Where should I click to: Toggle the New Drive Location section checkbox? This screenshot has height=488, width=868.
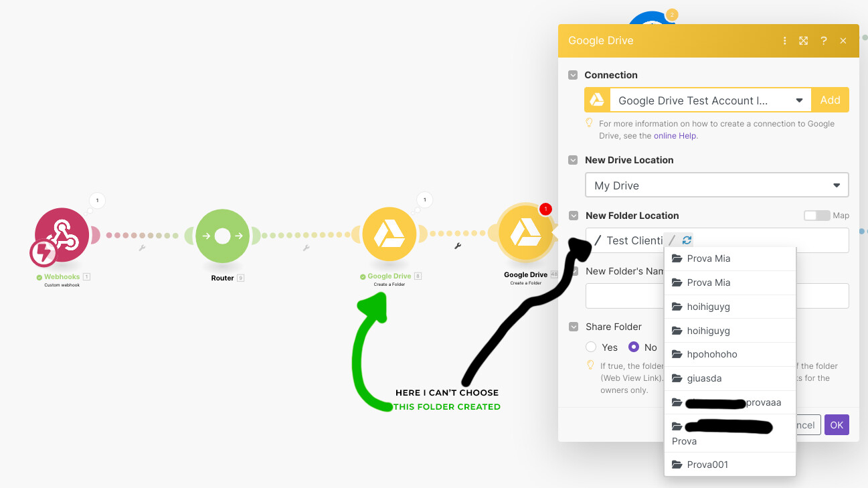tap(573, 160)
